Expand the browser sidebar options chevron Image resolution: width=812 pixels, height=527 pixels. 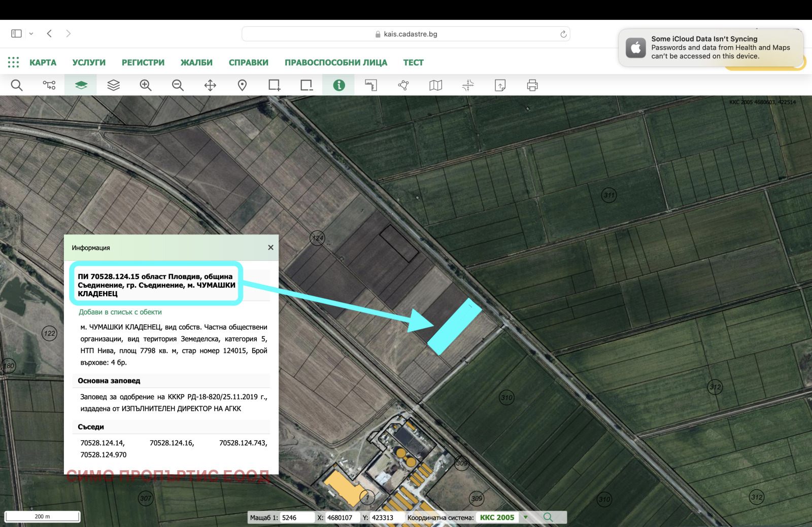pos(31,33)
